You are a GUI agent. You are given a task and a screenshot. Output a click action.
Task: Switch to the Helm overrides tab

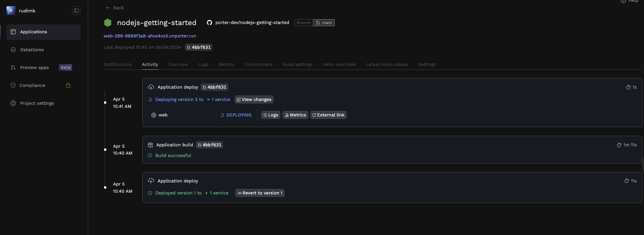339,65
